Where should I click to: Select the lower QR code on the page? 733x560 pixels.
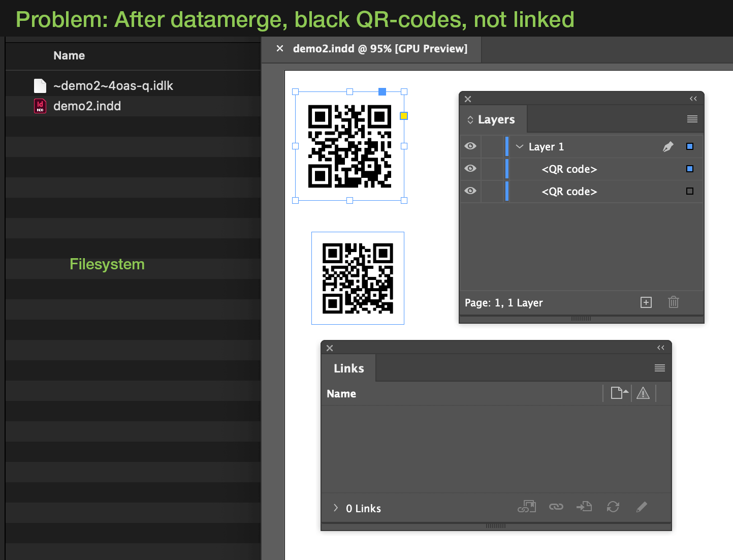[358, 278]
